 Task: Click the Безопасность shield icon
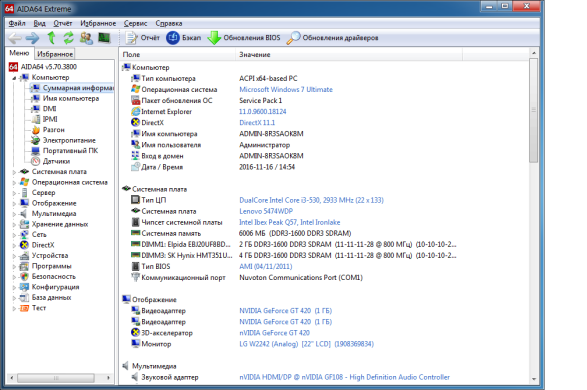pos(24,276)
